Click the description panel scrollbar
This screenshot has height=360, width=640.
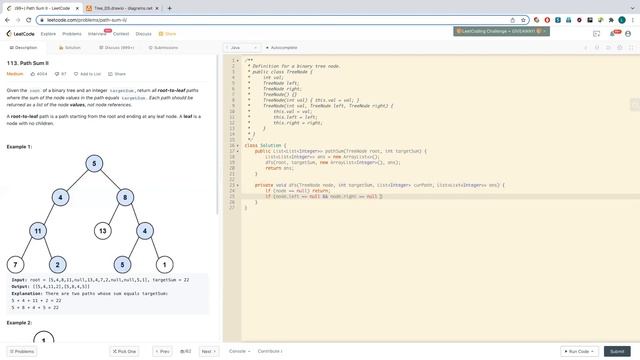pos(217,135)
